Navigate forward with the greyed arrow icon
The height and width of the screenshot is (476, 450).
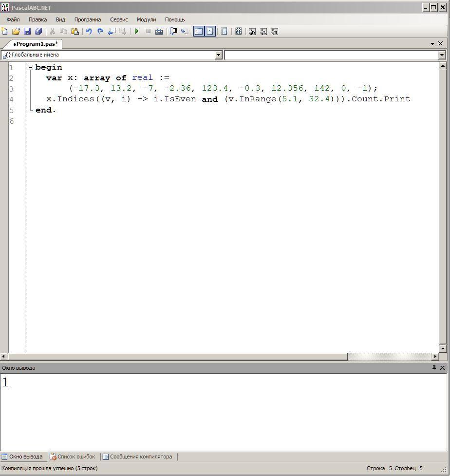[123, 31]
